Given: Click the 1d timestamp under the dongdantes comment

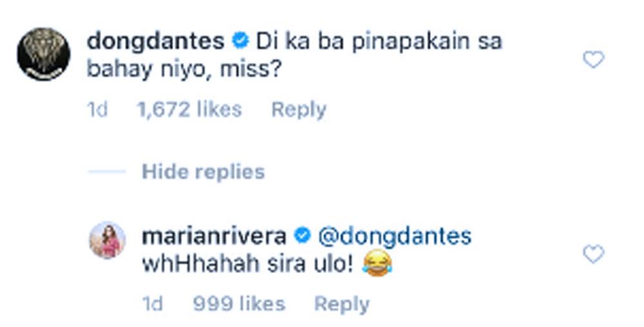Looking at the screenshot, I should (97, 110).
